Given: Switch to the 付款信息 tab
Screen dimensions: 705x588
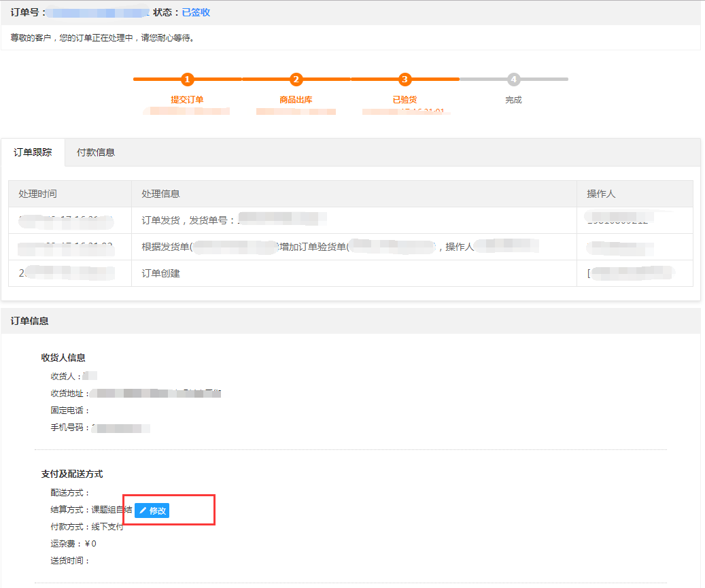Looking at the screenshot, I should [96, 152].
